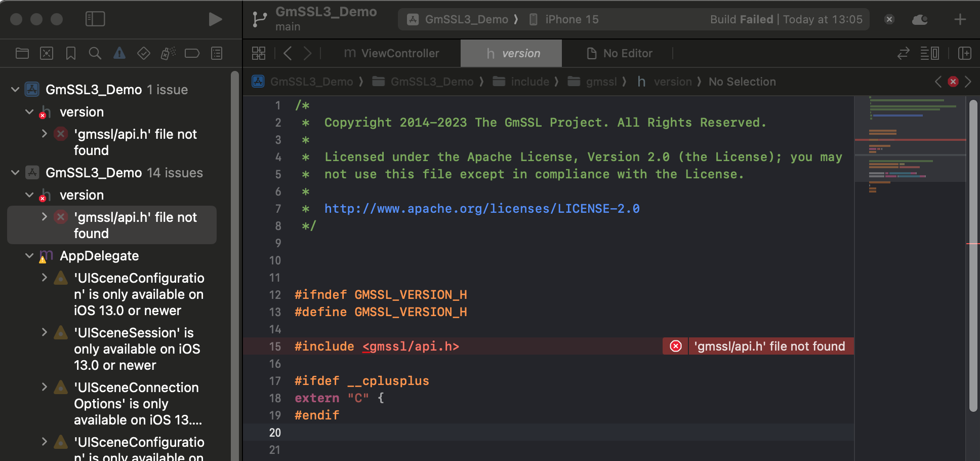Click the gmssl folder breadcrumb
Image resolution: width=980 pixels, height=461 pixels.
pos(592,82)
